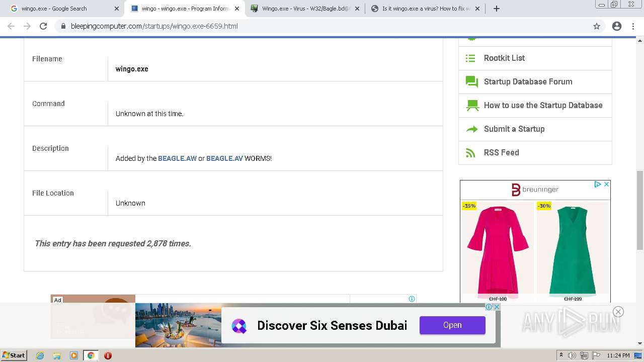Click the Rootkit List icon

click(470, 58)
